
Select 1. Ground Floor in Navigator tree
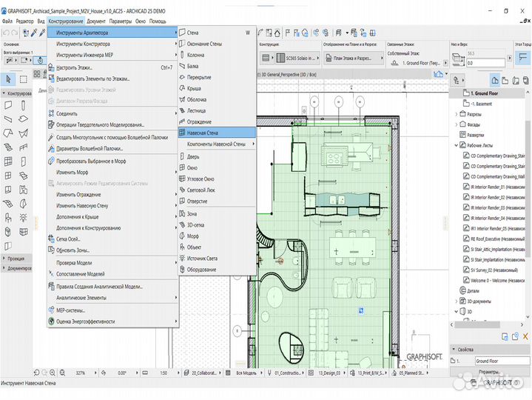click(x=484, y=93)
